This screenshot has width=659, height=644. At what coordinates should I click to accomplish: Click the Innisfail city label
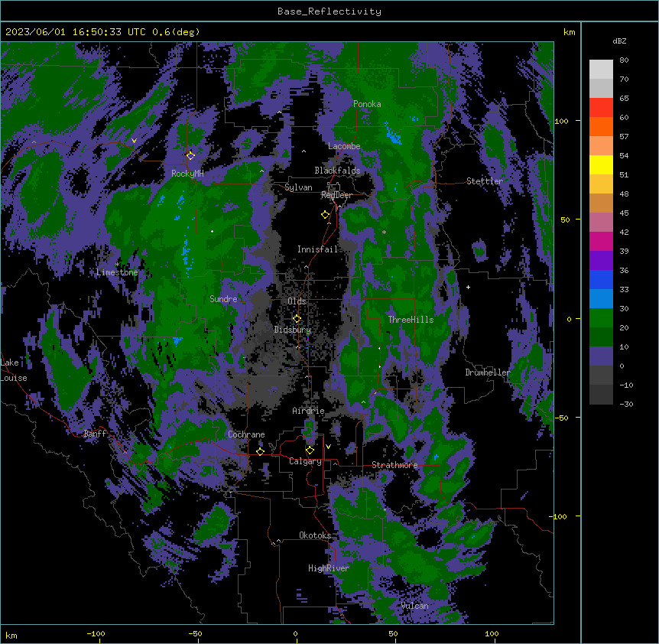317,249
